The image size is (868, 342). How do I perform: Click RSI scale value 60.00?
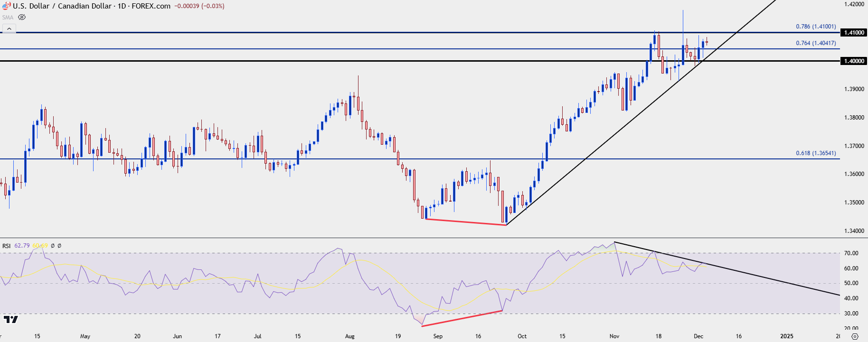click(x=851, y=268)
